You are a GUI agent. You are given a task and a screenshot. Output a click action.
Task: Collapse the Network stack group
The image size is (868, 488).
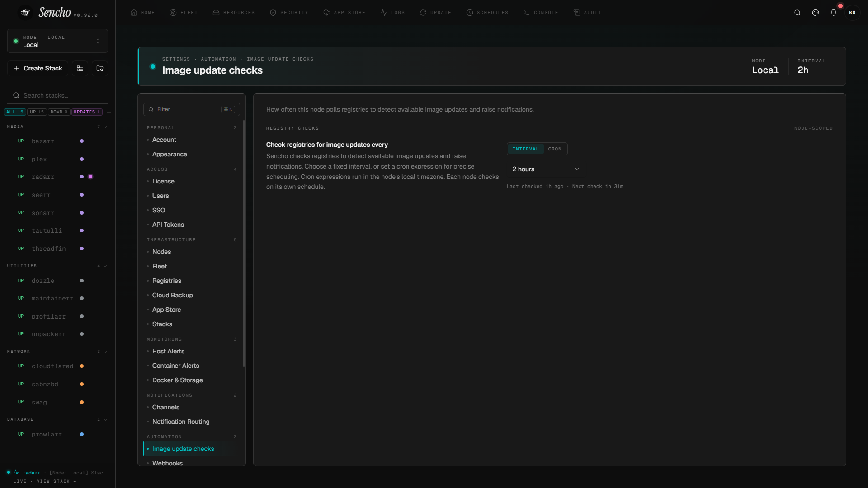(x=105, y=352)
